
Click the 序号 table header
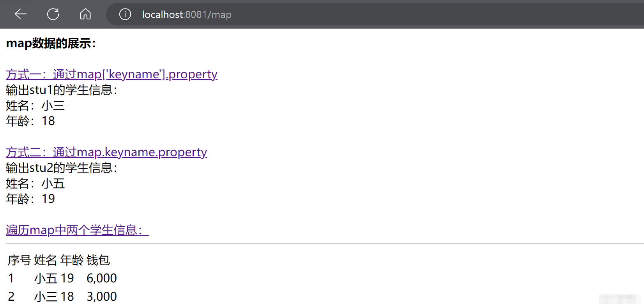[x=19, y=260]
